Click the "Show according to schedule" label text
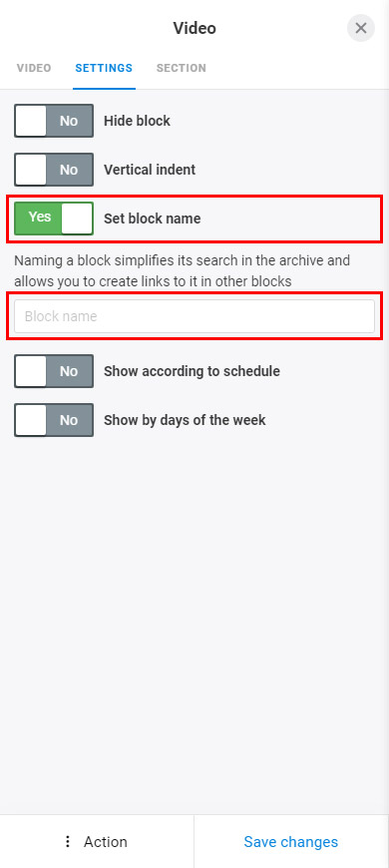The image size is (389, 868). click(x=193, y=371)
